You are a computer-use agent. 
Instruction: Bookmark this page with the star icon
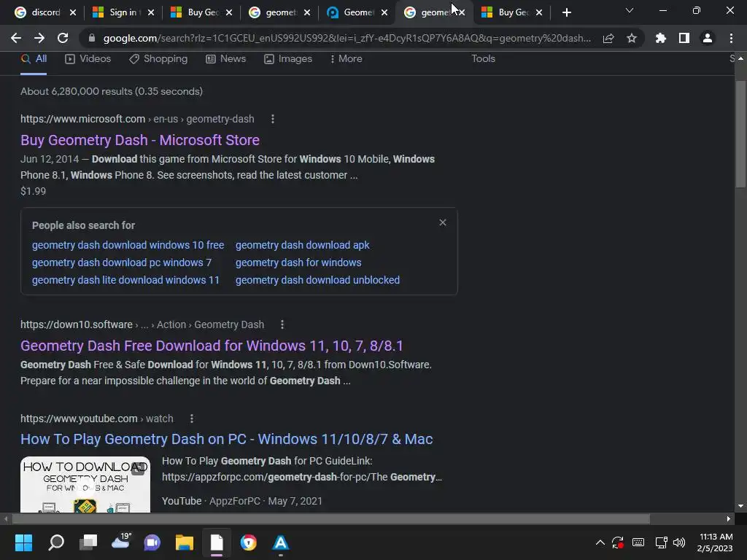pyautogui.click(x=632, y=38)
